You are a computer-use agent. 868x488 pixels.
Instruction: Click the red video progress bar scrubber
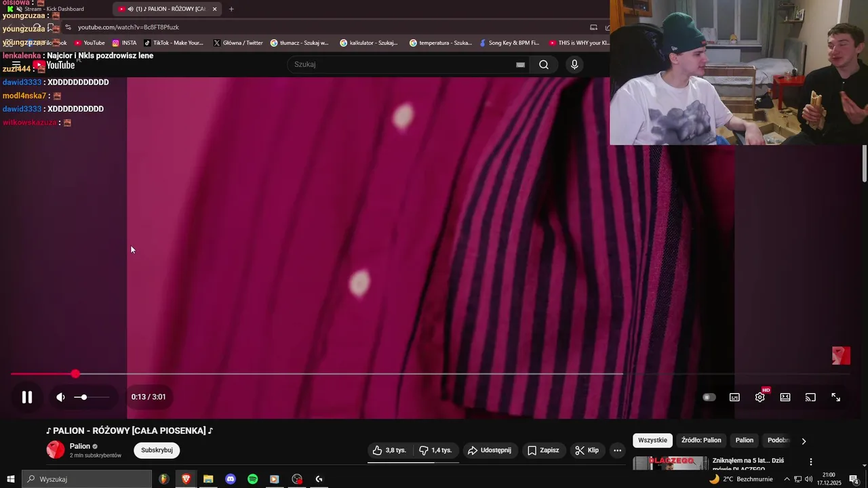pos(75,373)
